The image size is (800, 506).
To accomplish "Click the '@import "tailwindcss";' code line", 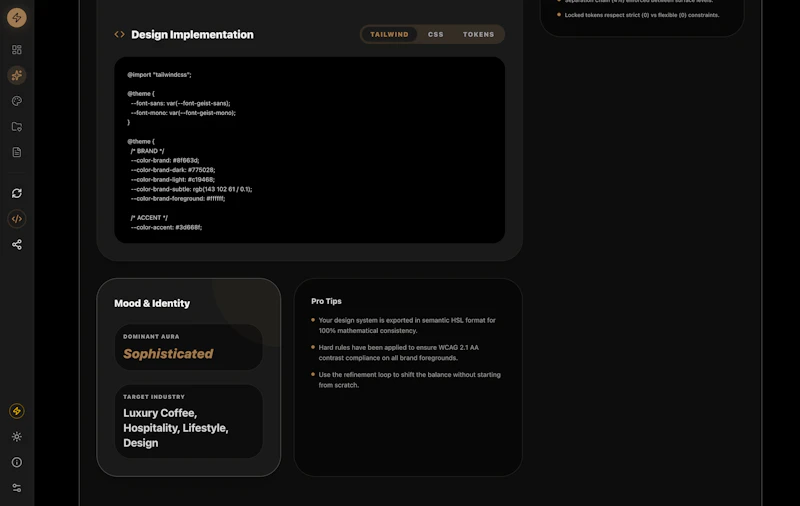I will click(x=159, y=74).
